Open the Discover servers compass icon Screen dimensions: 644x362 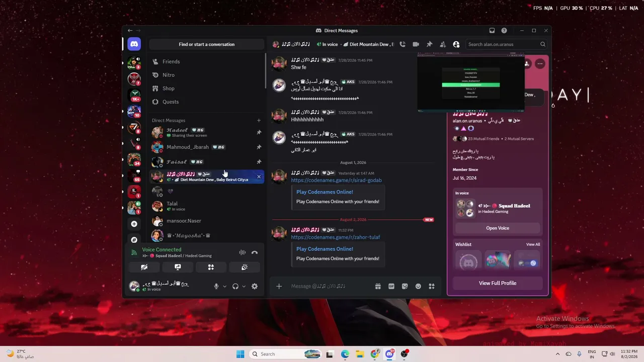click(134, 240)
